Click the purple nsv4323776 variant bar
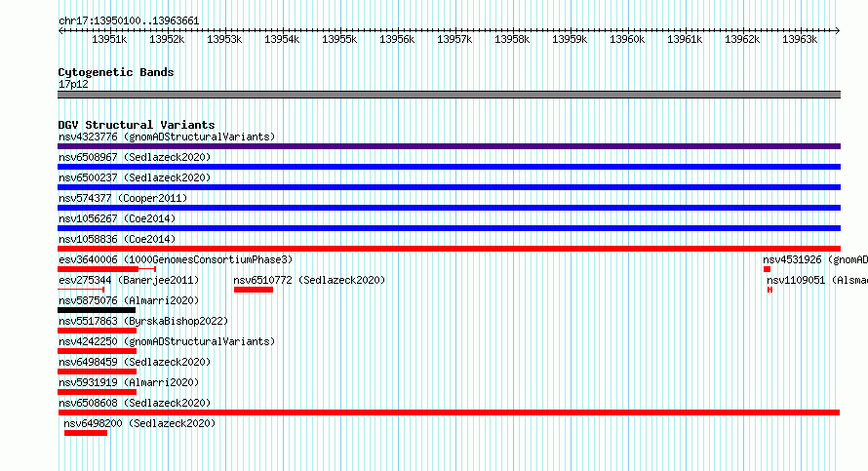Viewport: 868px width, 471px height. point(449,146)
